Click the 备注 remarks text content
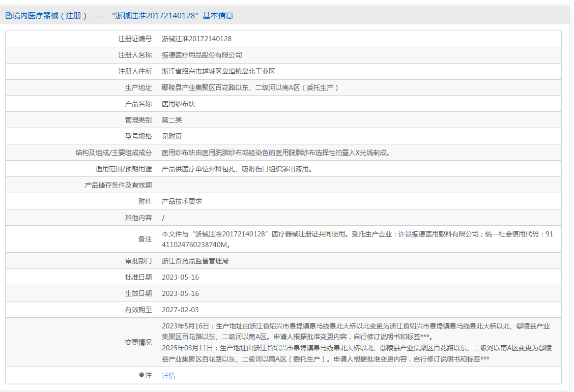The height and width of the screenshot is (392, 574). click(356, 239)
